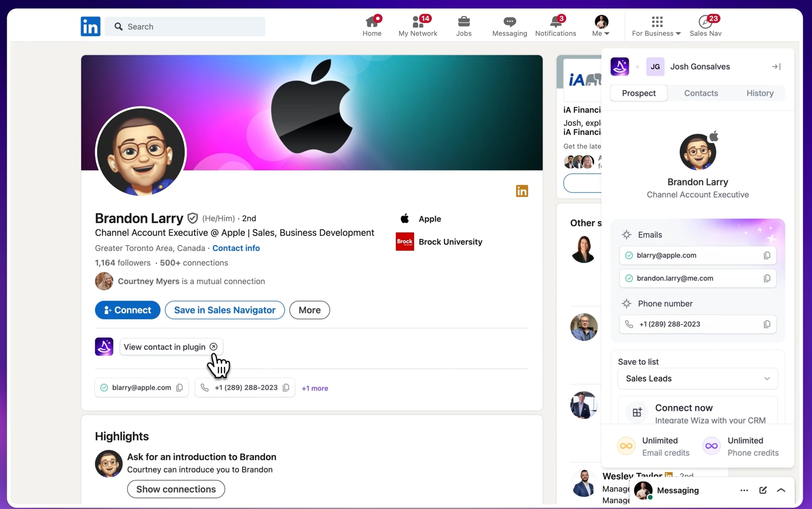
Task: Click Show connections button
Action: click(x=176, y=489)
